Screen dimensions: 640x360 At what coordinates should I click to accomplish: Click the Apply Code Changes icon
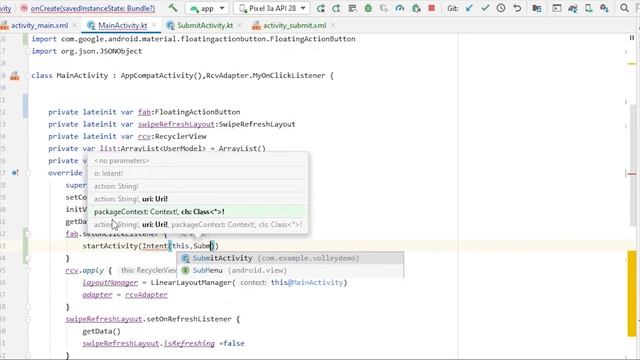pyautogui.click(x=352, y=8)
